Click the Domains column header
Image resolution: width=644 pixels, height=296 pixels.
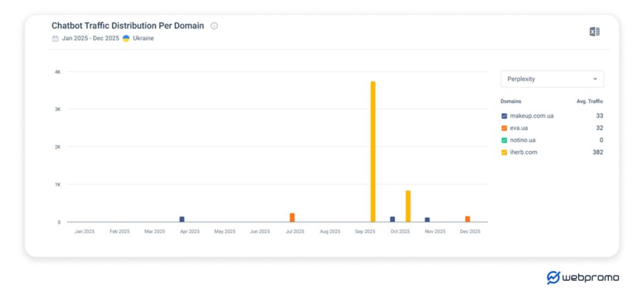(511, 101)
